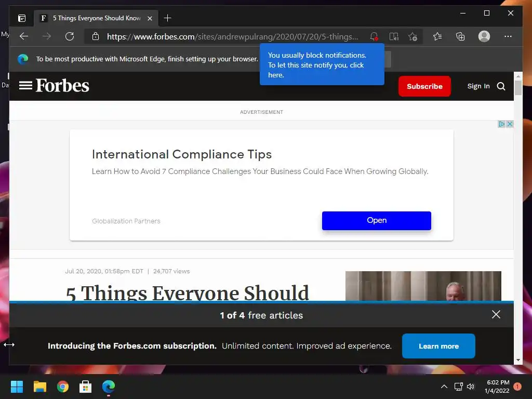This screenshot has height=399, width=532.
Task: Click the Forbes URL address bar
Action: 232,37
